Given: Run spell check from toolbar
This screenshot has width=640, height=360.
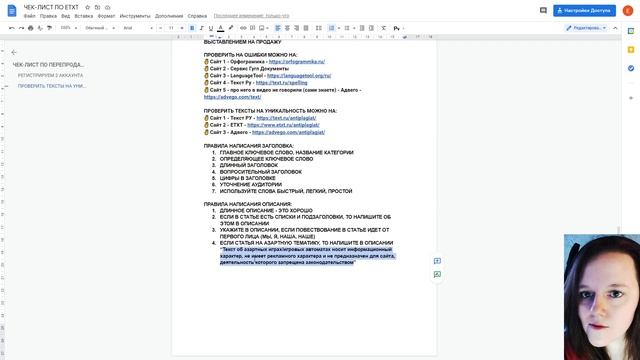Looking at the screenshot, I should coord(40,28).
